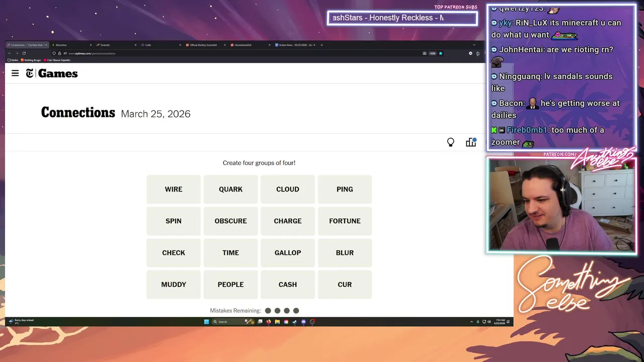Select the CHARGE tile
Viewport: 644px width, 362px height.
(x=288, y=221)
